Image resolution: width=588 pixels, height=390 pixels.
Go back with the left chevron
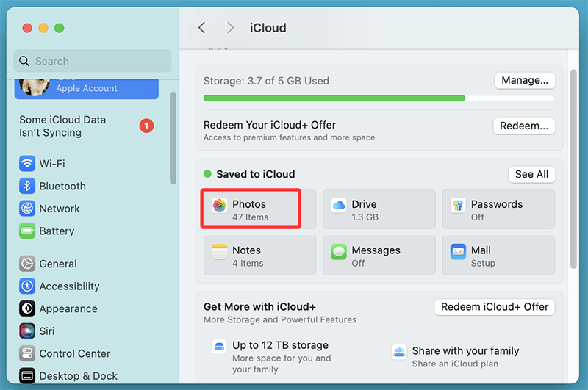[201, 27]
